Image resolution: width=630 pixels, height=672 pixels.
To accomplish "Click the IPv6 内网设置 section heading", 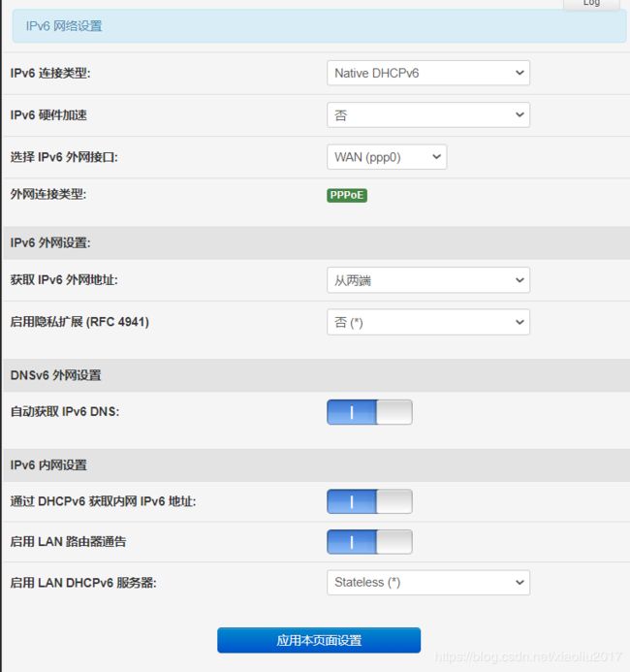I will (48, 465).
